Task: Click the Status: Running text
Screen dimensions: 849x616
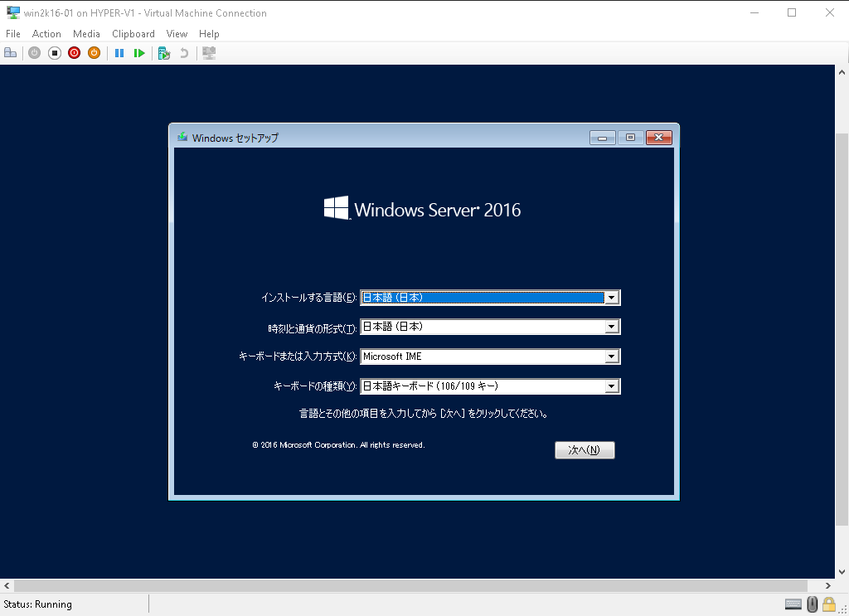Action: (x=37, y=604)
